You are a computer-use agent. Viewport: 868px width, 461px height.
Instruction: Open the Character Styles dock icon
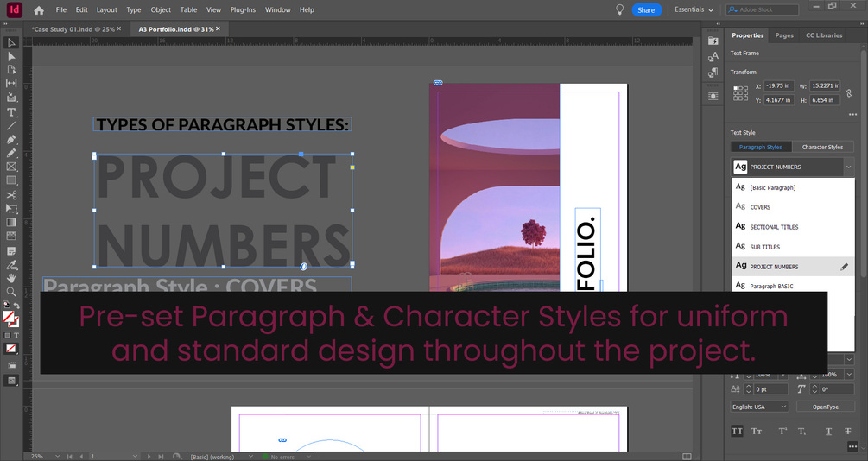click(713, 56)
